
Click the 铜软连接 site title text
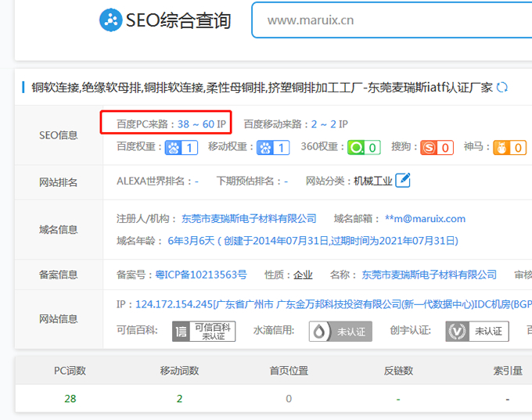tap(261, 88)
